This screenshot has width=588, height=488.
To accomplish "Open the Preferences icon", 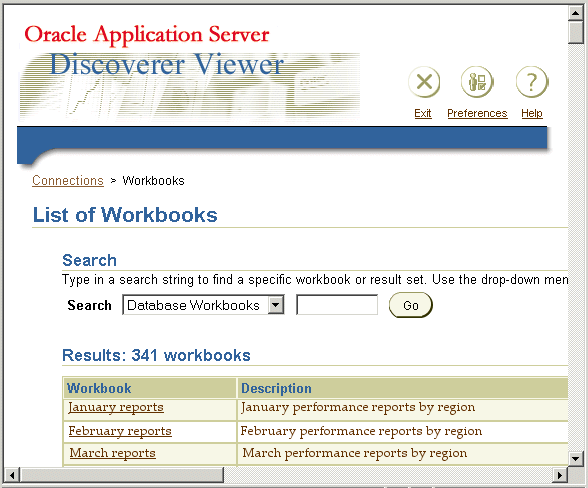I will [477, 82].
